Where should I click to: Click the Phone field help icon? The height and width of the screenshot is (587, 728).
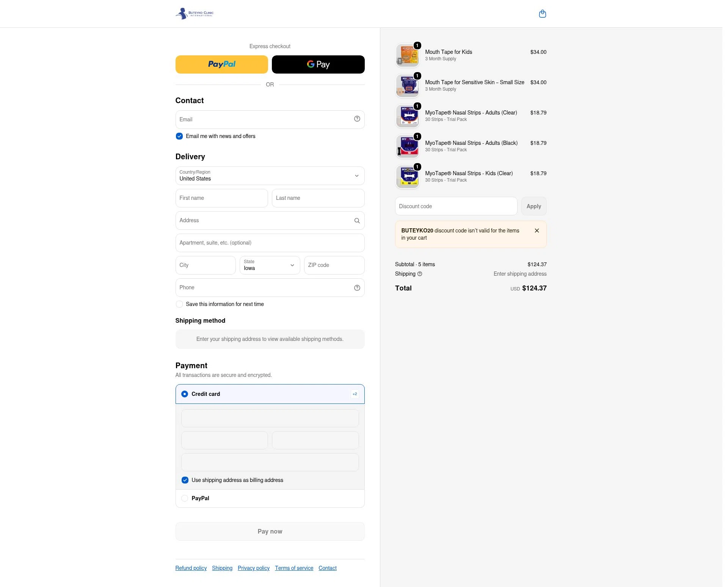(x=357, y=288)
